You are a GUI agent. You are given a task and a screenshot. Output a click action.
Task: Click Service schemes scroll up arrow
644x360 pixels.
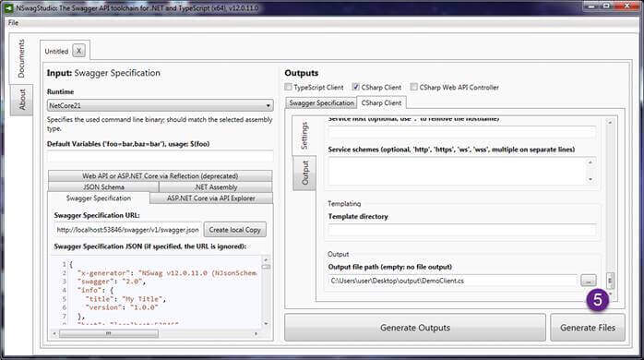coord(590,162)
